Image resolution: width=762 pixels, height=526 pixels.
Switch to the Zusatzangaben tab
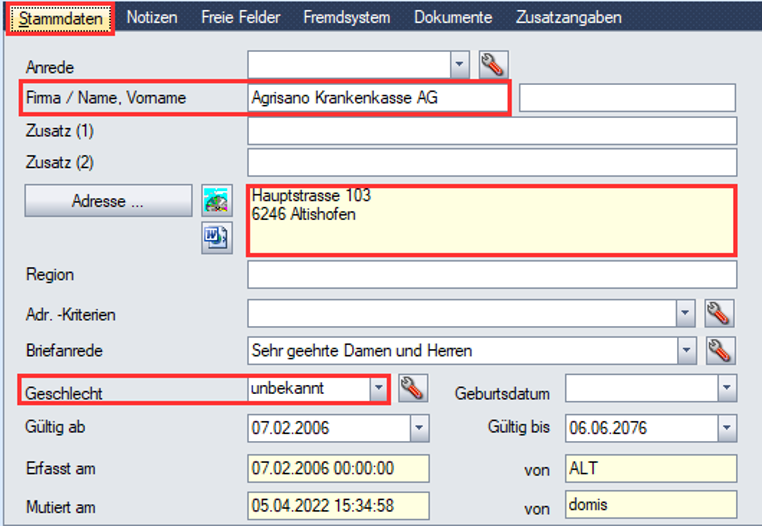(569, 17)
